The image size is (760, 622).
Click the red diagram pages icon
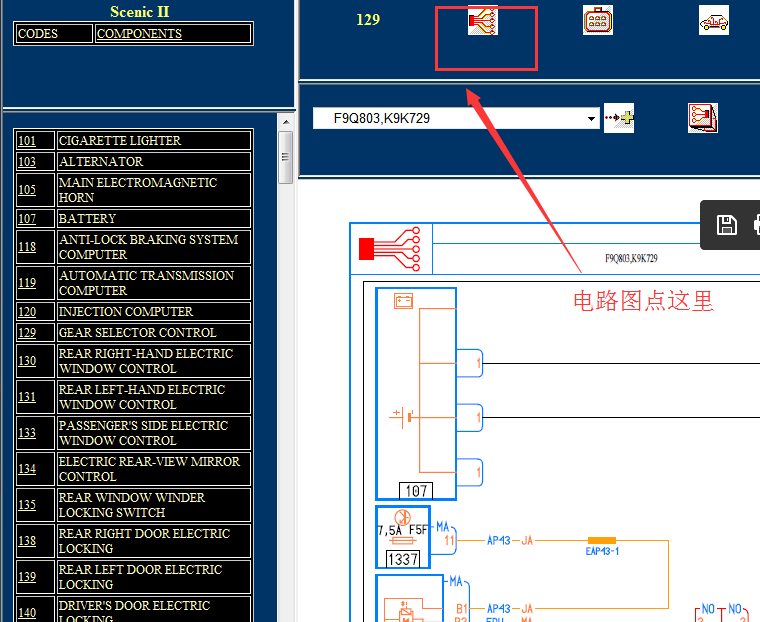click(x=703, y=118)
